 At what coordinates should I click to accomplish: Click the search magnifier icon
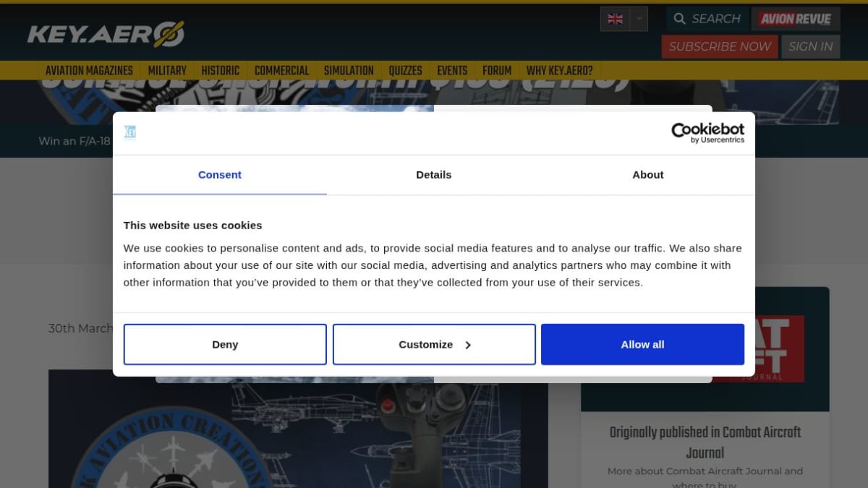(679, 19)
